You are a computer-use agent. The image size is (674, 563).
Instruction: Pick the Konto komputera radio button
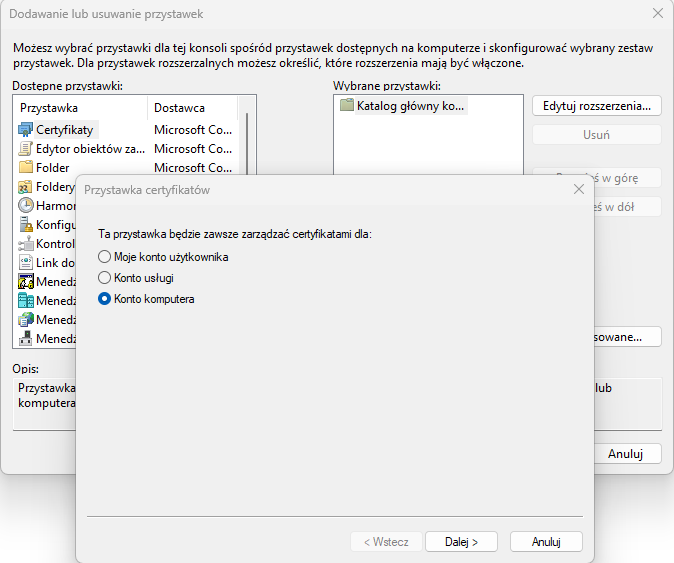tap(104, 299)
